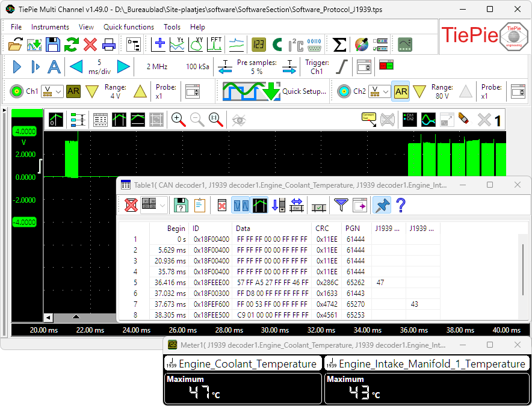The width and height of the screenshot is (532, 406).
Task: Toggle Ch2 auto ranging AR
Action: pyautogui.click(x=401, y=91)
